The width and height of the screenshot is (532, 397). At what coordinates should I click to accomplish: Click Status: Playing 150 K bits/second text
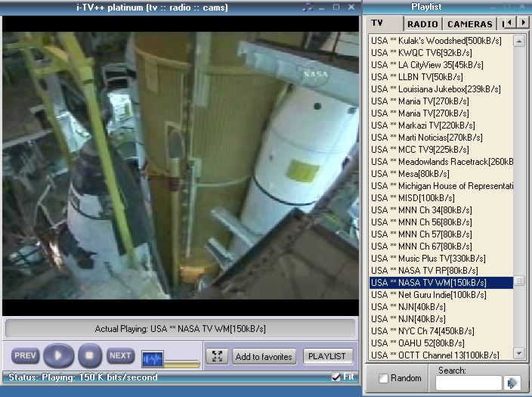[x=83, y=377]
